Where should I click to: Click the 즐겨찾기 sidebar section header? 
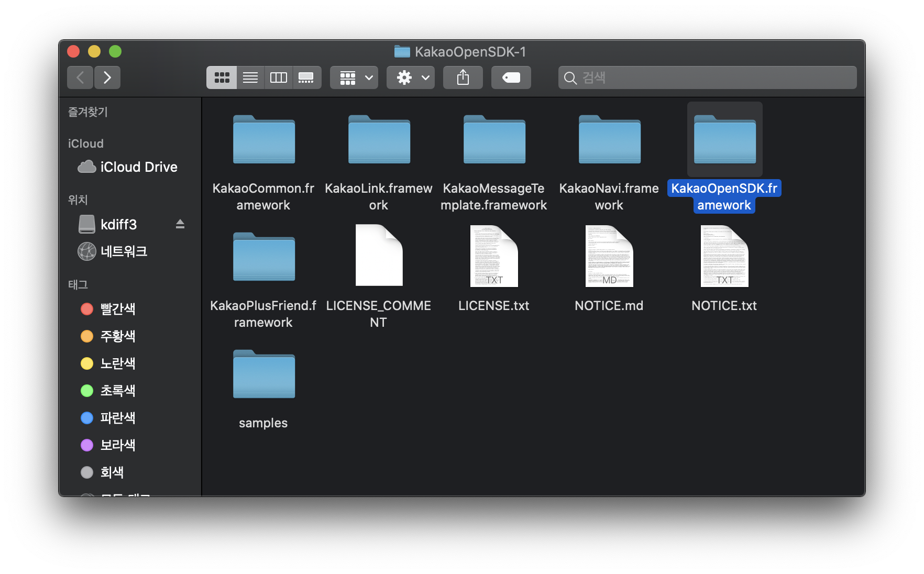(88, 112)
